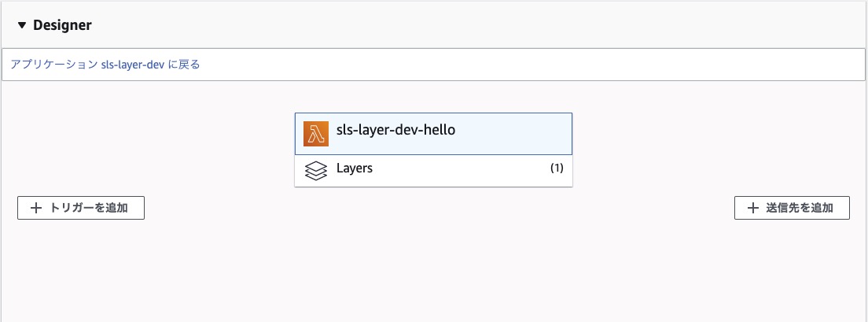Viewport: 868px width, 322px height.
Task: Click the Layers count (1)
Action: click(557, 168)
